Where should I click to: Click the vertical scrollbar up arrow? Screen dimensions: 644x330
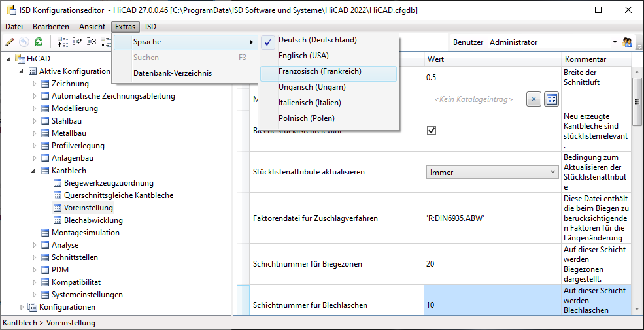pyautogui.click(x=637, y=72)
